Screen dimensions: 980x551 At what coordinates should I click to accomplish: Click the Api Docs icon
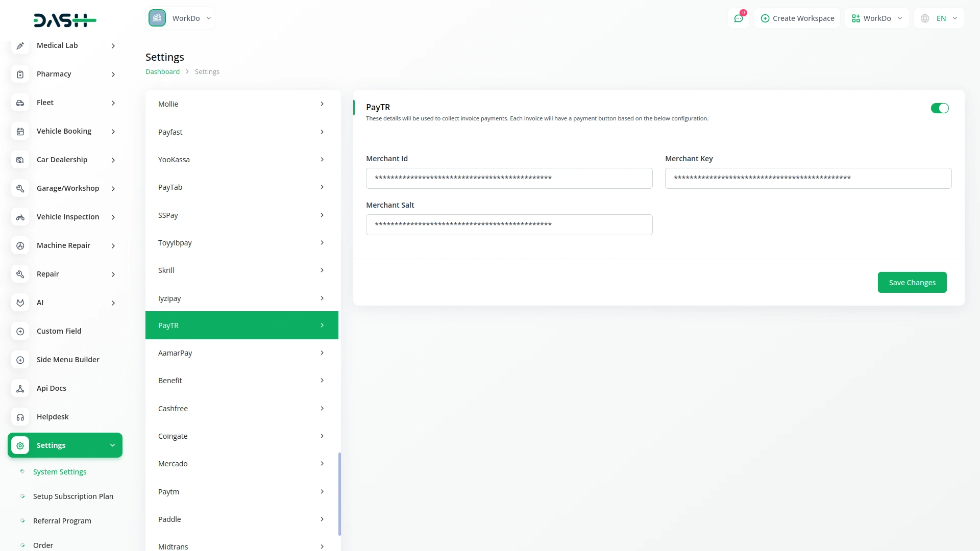tap(20, 389)
